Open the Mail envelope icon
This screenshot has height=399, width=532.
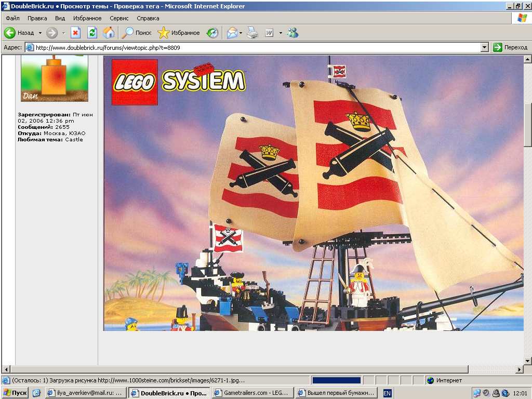tap(232, 33)
